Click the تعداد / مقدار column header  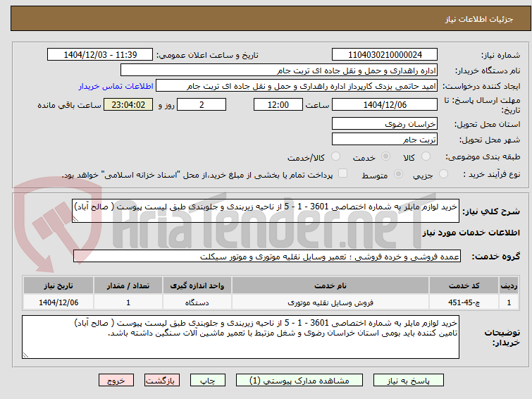point(128,286)
